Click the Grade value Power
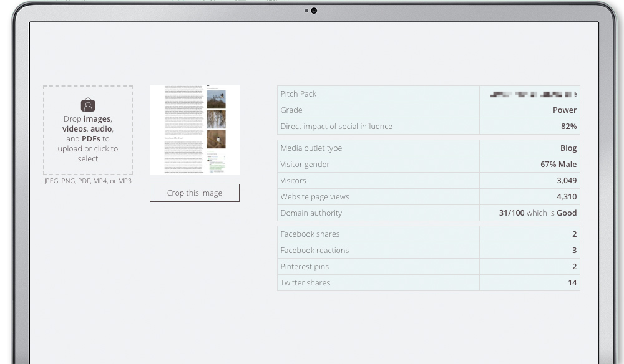Image resolution: width=624 pixels, height=364 pixels. (564, 110)
